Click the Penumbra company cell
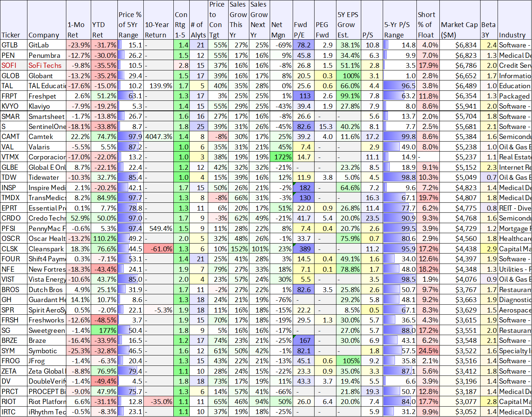 [47, 56]
